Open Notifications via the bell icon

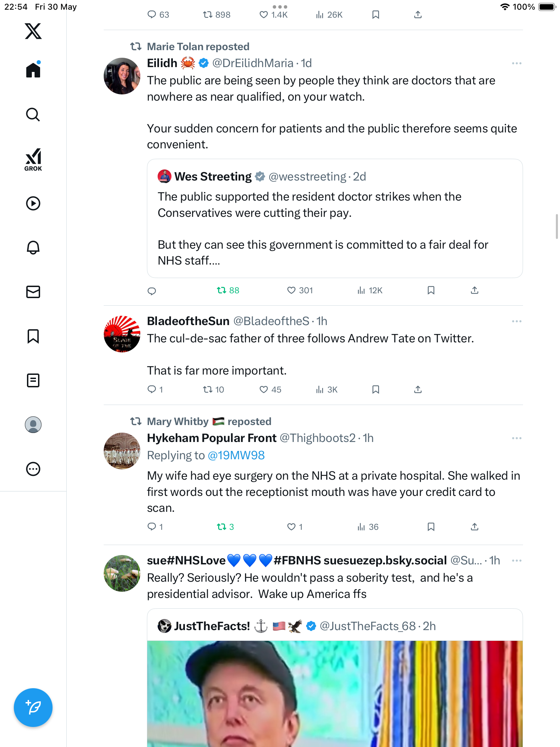[x=33, y=248]
